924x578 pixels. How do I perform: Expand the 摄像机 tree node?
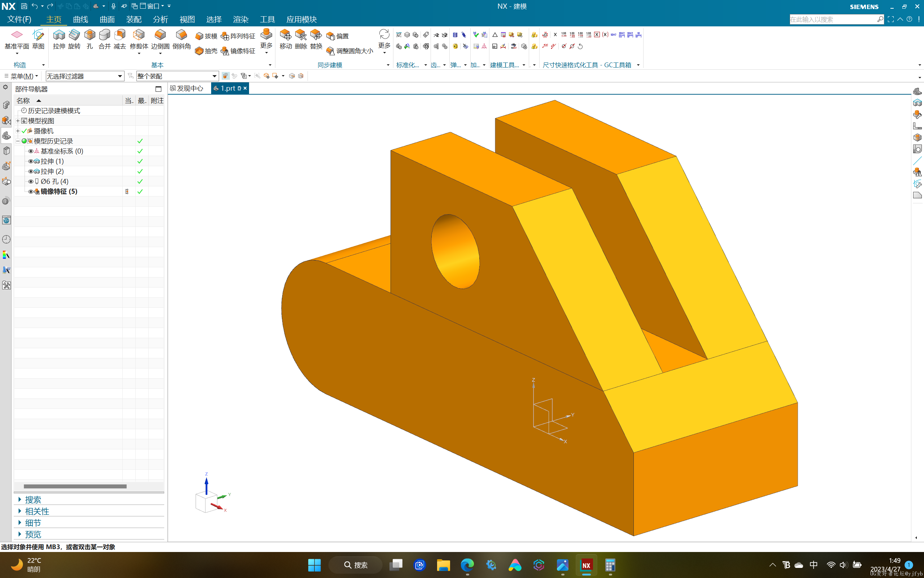pyautogui.click(x=18, y=131)
